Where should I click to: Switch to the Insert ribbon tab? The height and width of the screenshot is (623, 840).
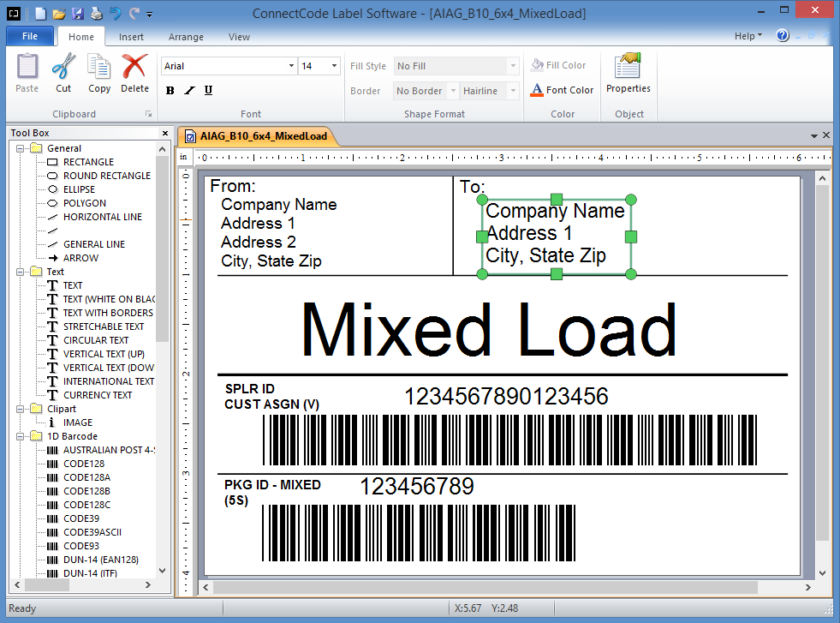(x=131, y=37)
